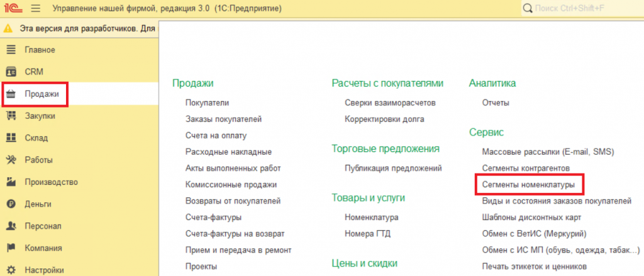Click the Продажи basket icon

(x=11, y=94)
